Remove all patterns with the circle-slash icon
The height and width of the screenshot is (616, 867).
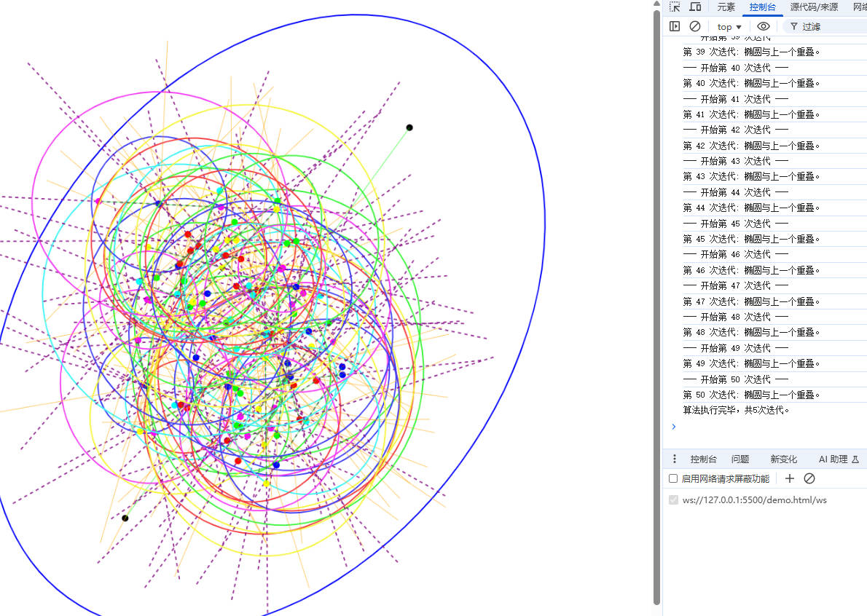pos(809,478)
